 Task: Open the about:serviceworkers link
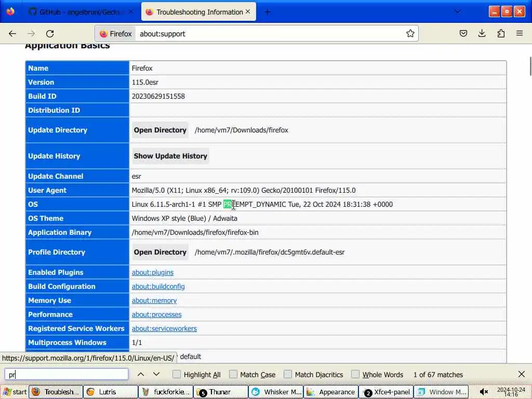point(164,328)
